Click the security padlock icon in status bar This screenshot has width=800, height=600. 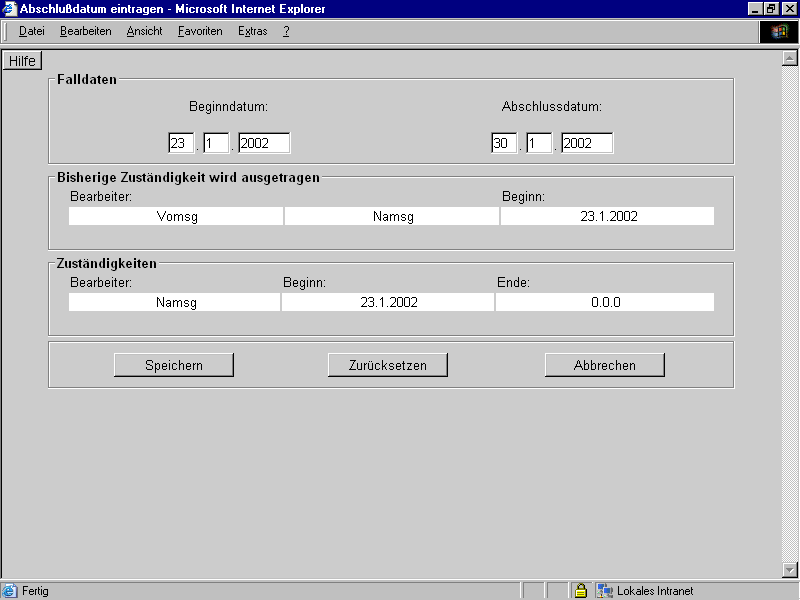pos(580,591)
